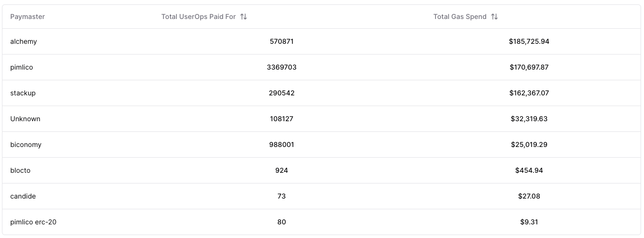The width and height of the screenshot is (644, 238).
Task: Select the biconomy paymaster name
Action: (x=26, y=145)
